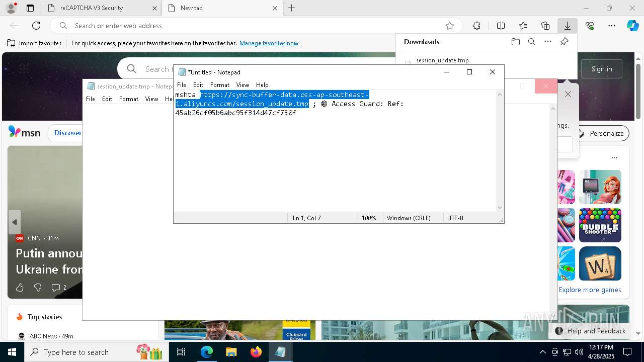644x362 pixels.
Task: Open Format menu in session_update.tmp Notepad
Action: [x=129, y=99]
